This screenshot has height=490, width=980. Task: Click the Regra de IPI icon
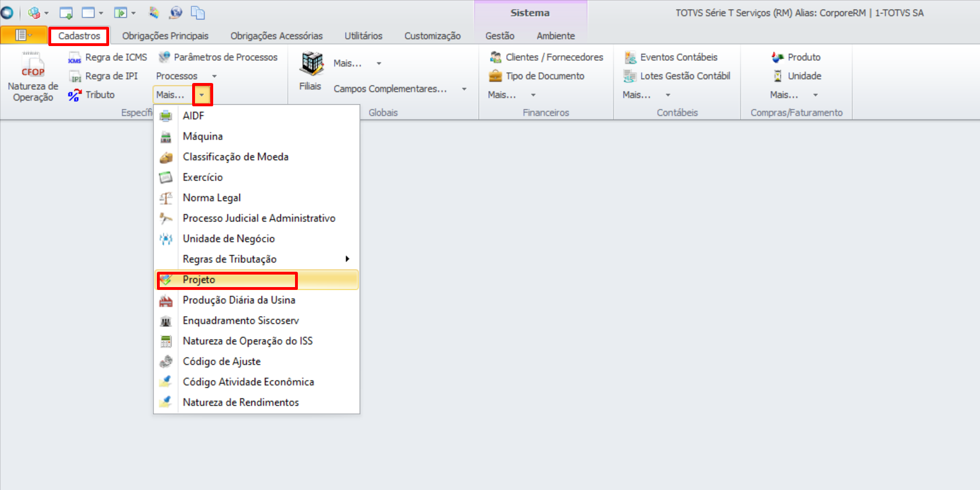[x=74, y=76]
